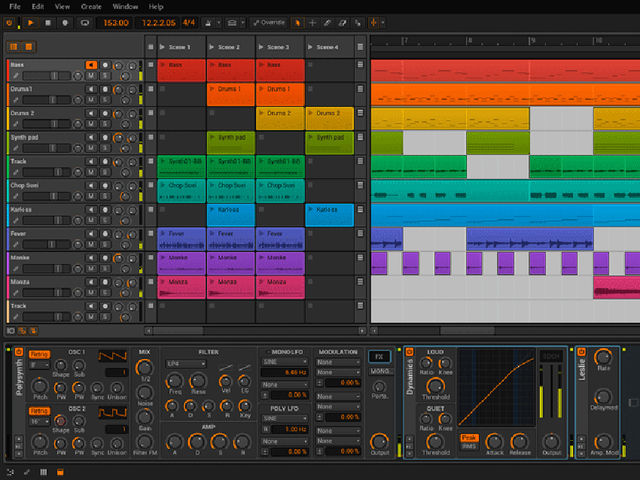Image resolution: width=640 pixels, height=480 pixels.
Task: Mute the Fever track
Action: pos(91,244)
